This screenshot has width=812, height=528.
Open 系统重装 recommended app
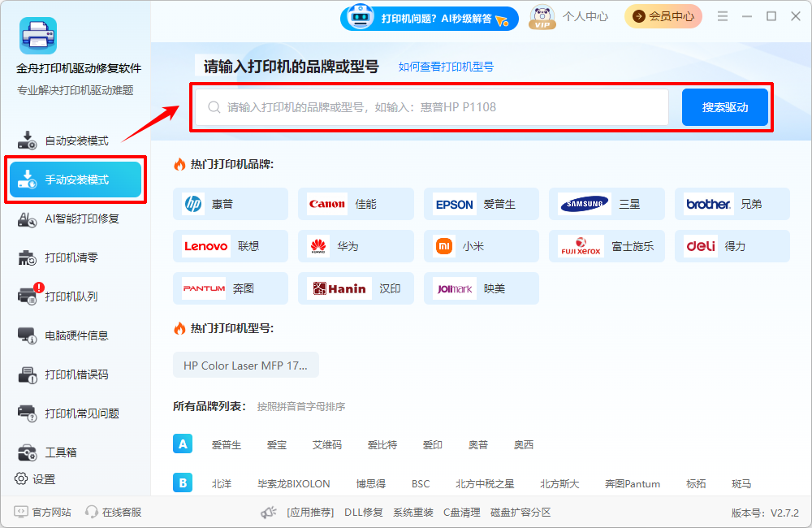tap(412, 513)
